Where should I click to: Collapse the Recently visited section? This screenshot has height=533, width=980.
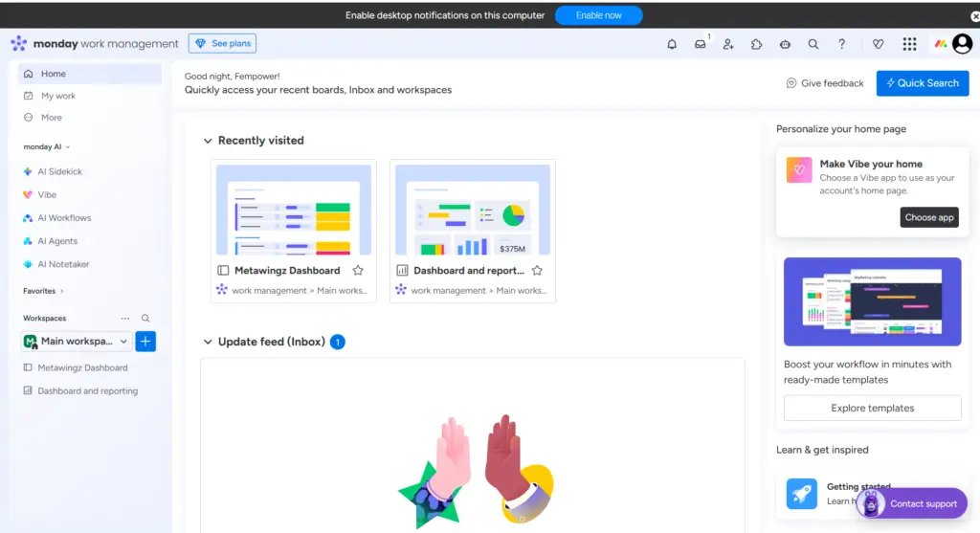tap(208, 141)
